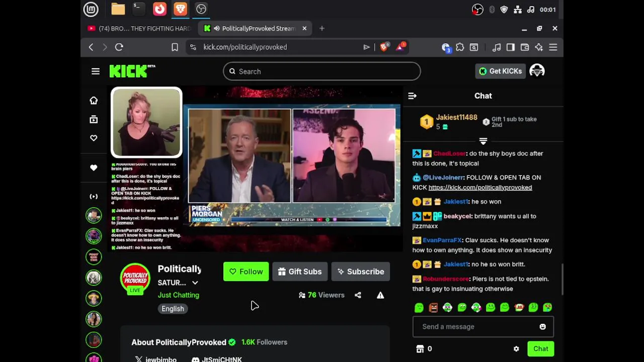Open the Just Chatting category link
This screenshot has height=362, width=644.
pyautogui.click(x=179, y=295)
